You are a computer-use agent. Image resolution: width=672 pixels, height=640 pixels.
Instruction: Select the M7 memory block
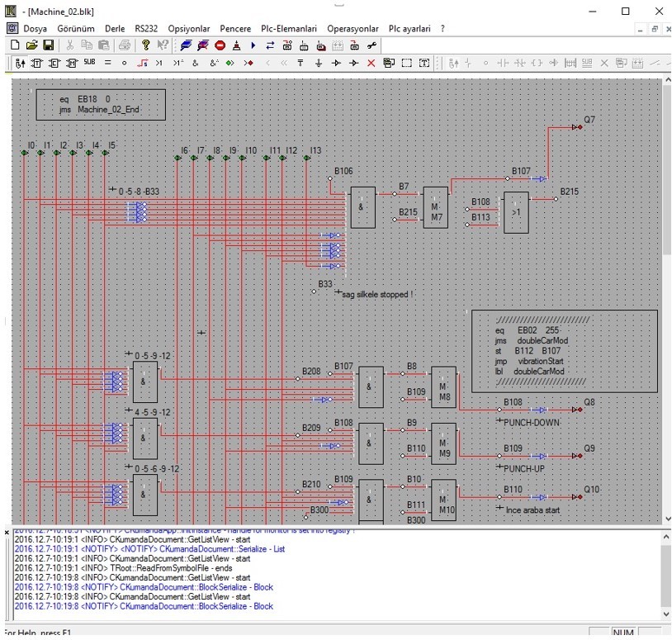[435, 207]
